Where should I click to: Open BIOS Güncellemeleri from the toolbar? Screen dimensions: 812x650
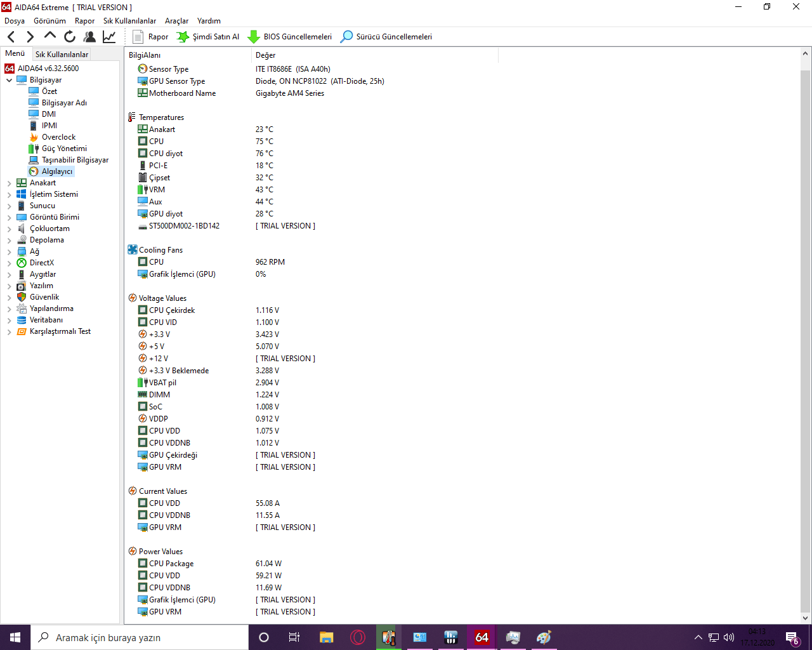289,37
